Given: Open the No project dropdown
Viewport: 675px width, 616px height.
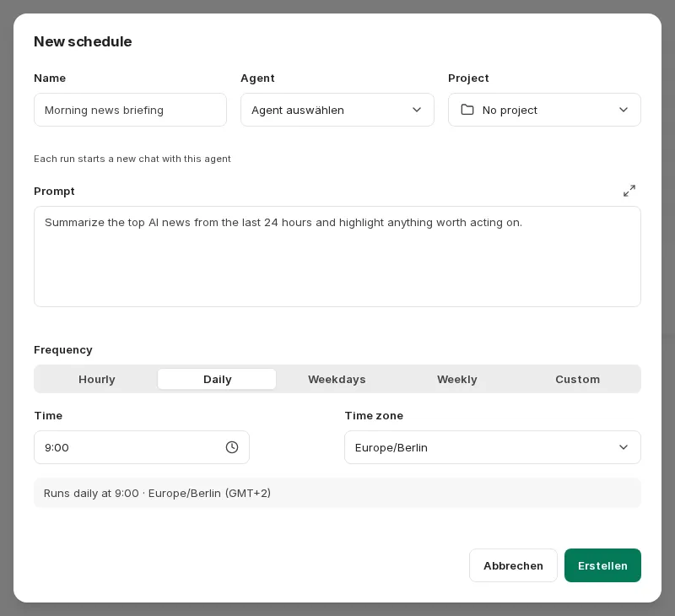Looking at the screenshot, I should point(544,110).
